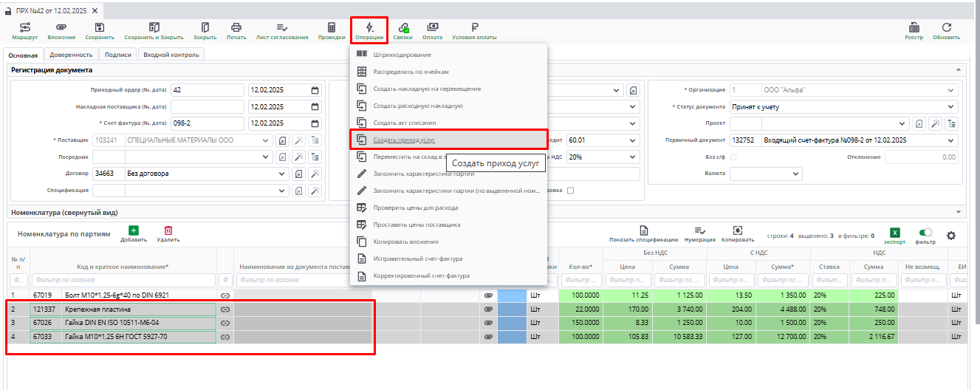
Task: Click the Печать printer icon
Action: coord(236,27)
